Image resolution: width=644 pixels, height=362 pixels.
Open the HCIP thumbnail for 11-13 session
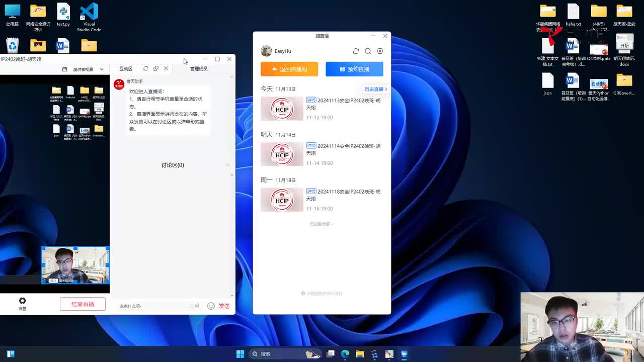pyautogui.click(x=282, y=109)
